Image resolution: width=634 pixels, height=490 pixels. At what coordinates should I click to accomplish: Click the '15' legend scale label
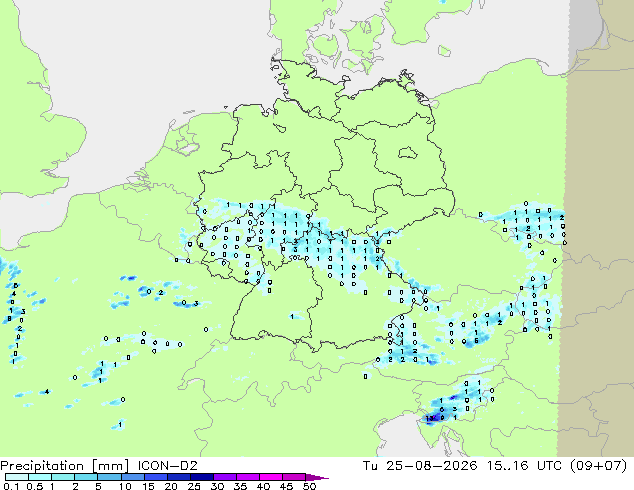(x=148, y=486)
